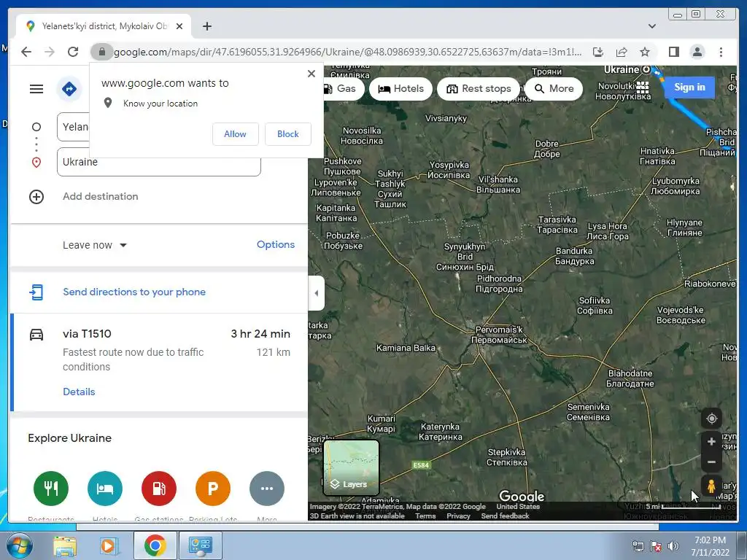Bookmark this page with the star icon
This screenshot has height=560, width=747.
[645, 52]
